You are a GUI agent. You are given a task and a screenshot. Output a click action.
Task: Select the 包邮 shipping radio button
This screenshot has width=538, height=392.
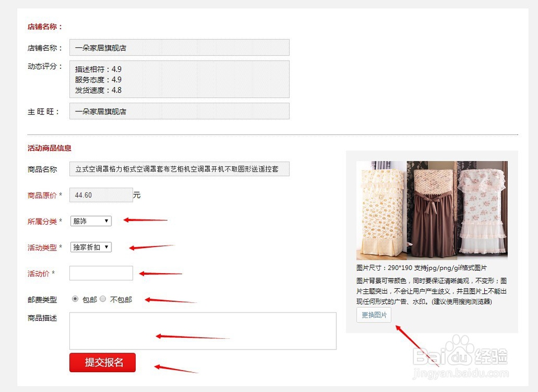[76, 299]
